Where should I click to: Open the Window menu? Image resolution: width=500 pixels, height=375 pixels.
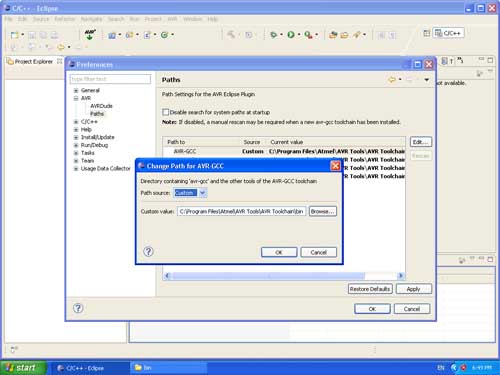(x=192, y=19)
